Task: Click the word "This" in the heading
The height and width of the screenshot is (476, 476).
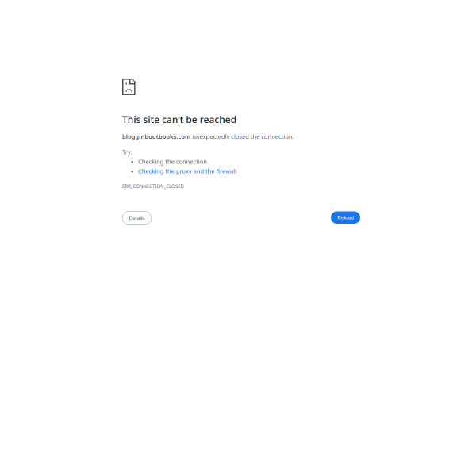Action: click(132, 120)
